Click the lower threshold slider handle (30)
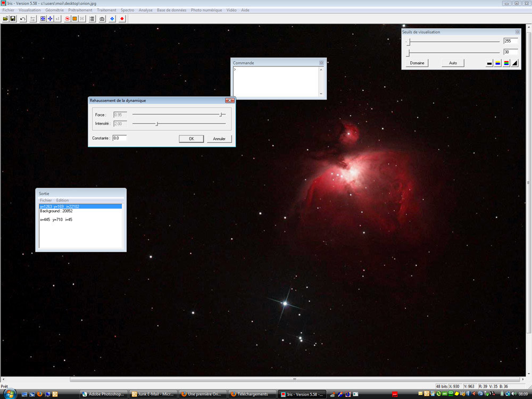This screenshot has width=532, height=399. 409,53
